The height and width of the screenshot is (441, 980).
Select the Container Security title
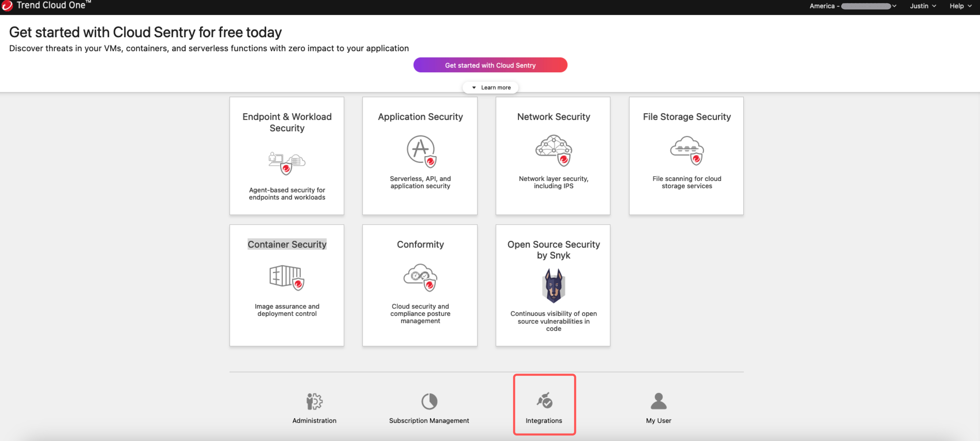click(x=287, y=244)
